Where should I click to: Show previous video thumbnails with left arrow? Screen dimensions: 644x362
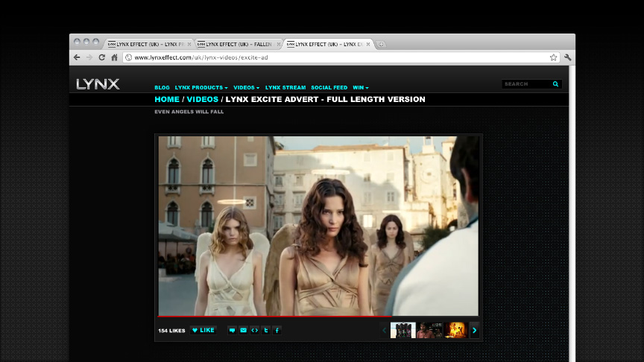point(385,331)
